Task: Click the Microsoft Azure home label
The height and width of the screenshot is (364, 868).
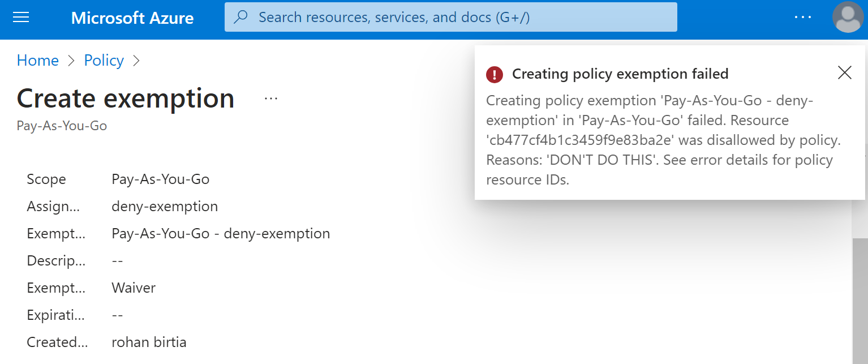Action: [132, 18]
